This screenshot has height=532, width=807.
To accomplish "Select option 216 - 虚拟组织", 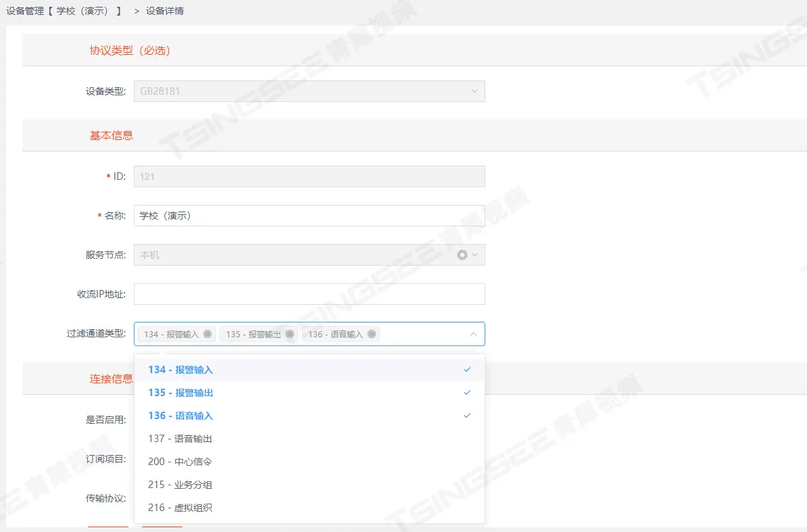I will (310, 508).
